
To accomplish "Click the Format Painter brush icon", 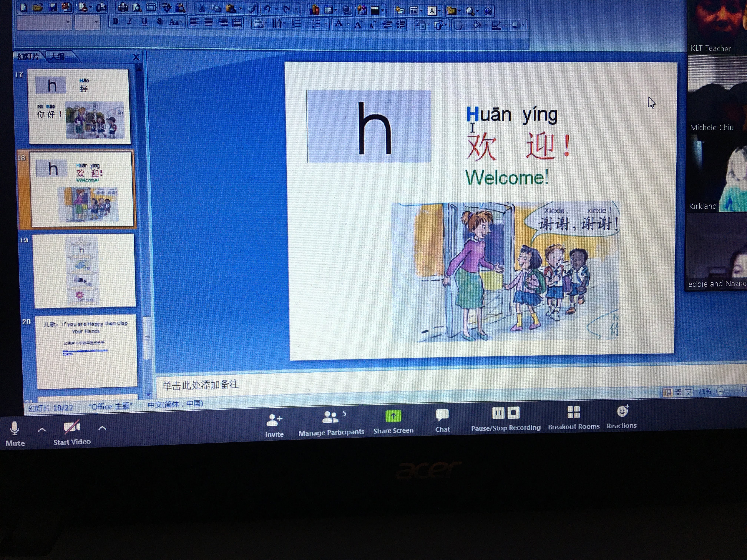I will pos(252,9).
